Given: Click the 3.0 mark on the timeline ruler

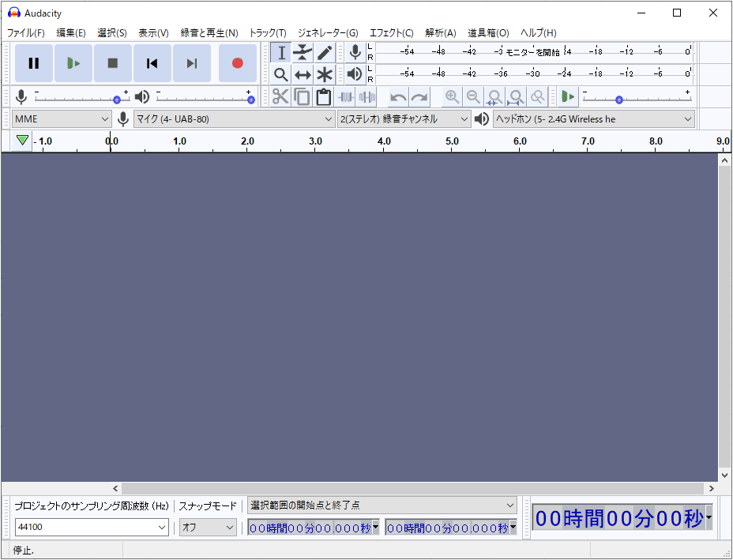Looking at the screenshot, I should coord(315,141).
